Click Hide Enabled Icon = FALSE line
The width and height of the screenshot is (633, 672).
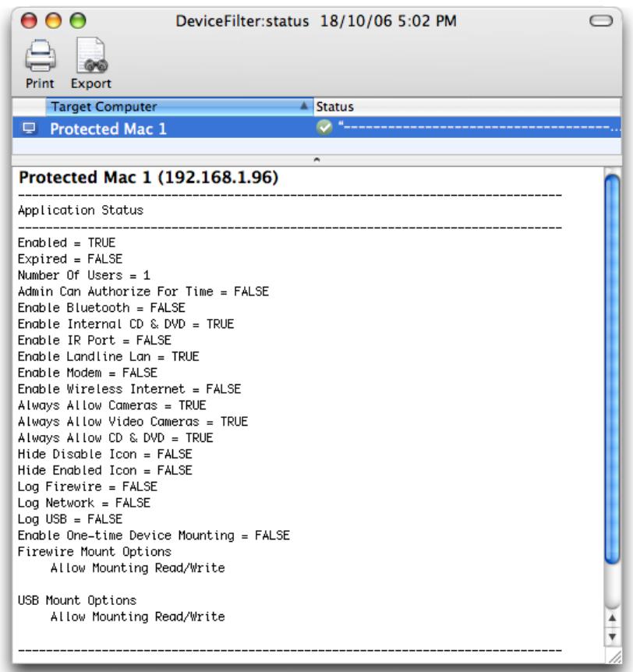[x=105, y=471]
